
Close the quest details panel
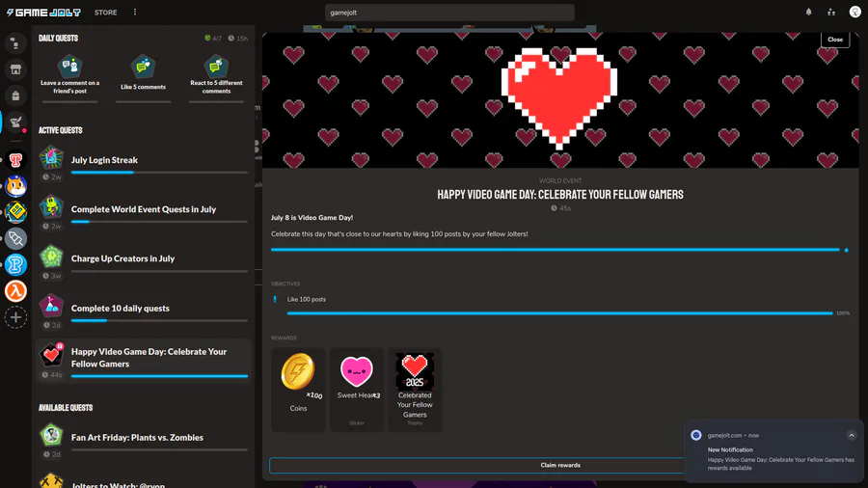coord(835,40)
